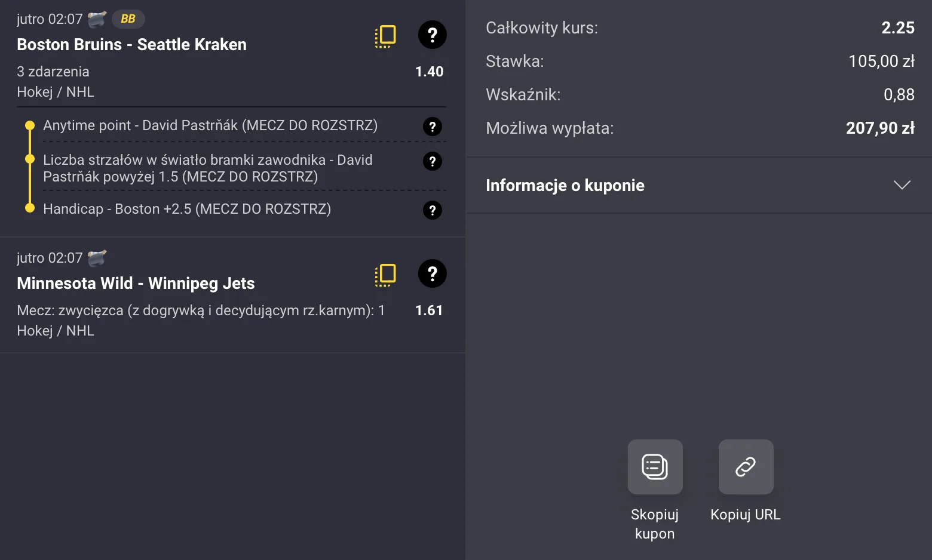Click the BB badge on the Bruins match
The height and width of the screenshot is (560, 932).
(127, 19)
